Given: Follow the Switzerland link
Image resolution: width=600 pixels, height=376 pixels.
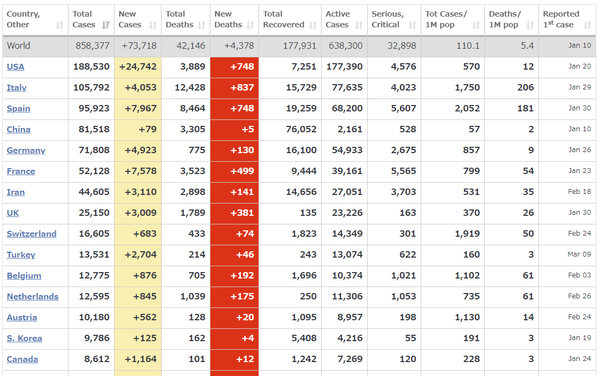Looking at the screenshot, I should pos(31,234).
